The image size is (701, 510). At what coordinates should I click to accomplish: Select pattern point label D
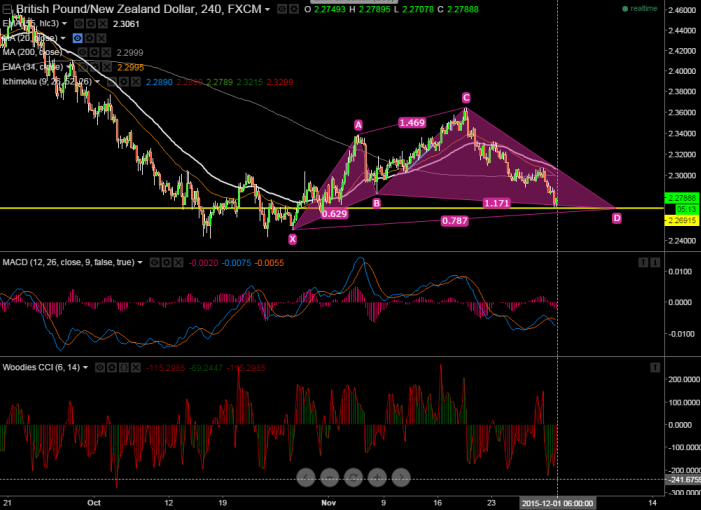point(617,218)
